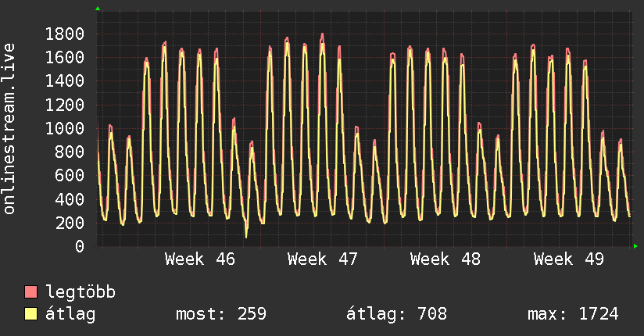The width and height of the screenshot is (644, 336).
Task: Select the 'legtöbb' legend label
Action: pyautogui.click(x=80, y=292)
